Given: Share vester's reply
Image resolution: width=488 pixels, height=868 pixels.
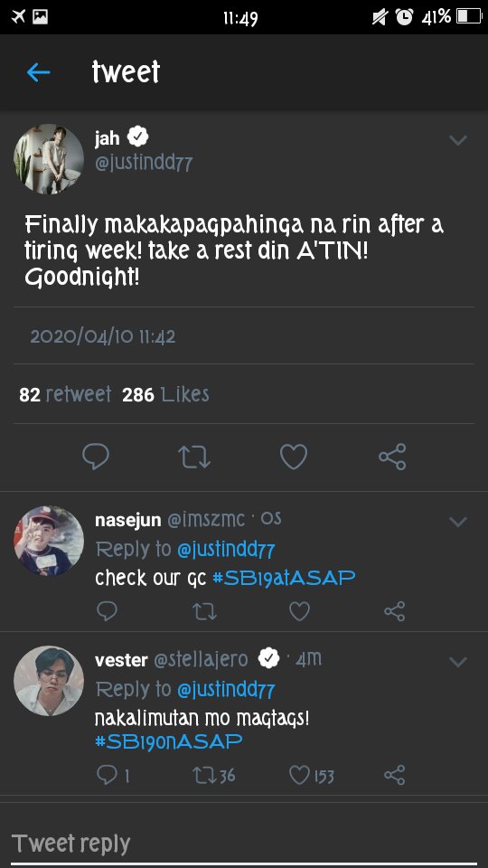Looking at the screenshot, I should tap(395, 775).
